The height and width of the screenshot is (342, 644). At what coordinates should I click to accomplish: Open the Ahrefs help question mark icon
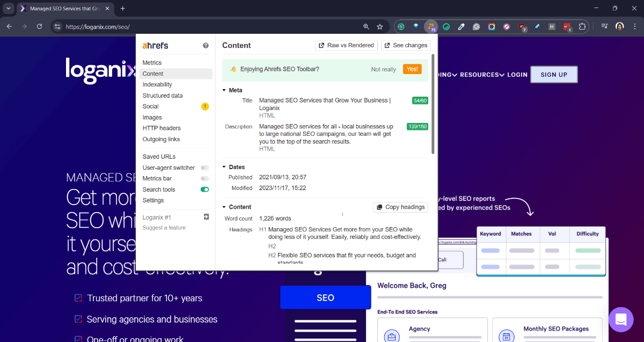206,46
